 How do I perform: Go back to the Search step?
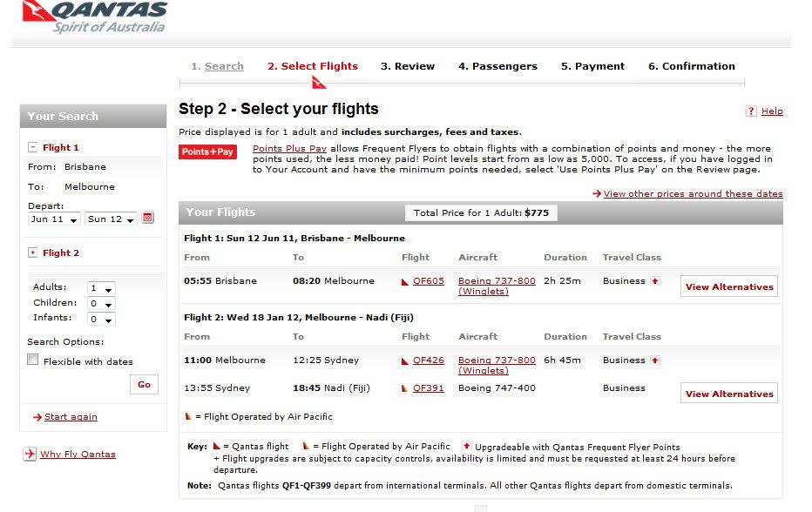[224, 66]
